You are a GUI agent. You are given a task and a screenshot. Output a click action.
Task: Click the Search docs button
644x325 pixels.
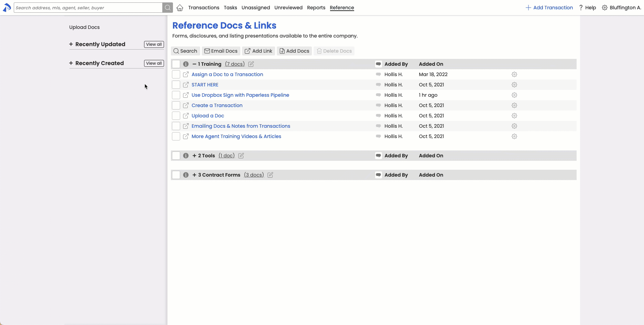[x=185, y=51]
